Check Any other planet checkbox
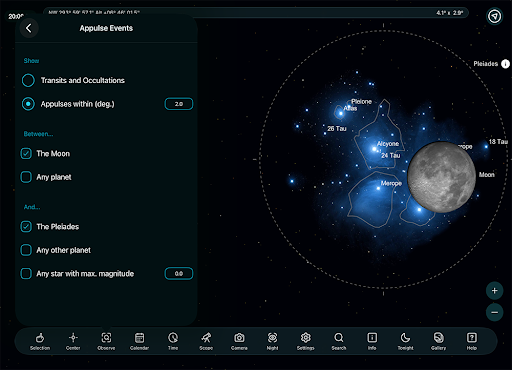Viewport: 512px width, 370px height. pyautogui.click(x=26, y=250)
